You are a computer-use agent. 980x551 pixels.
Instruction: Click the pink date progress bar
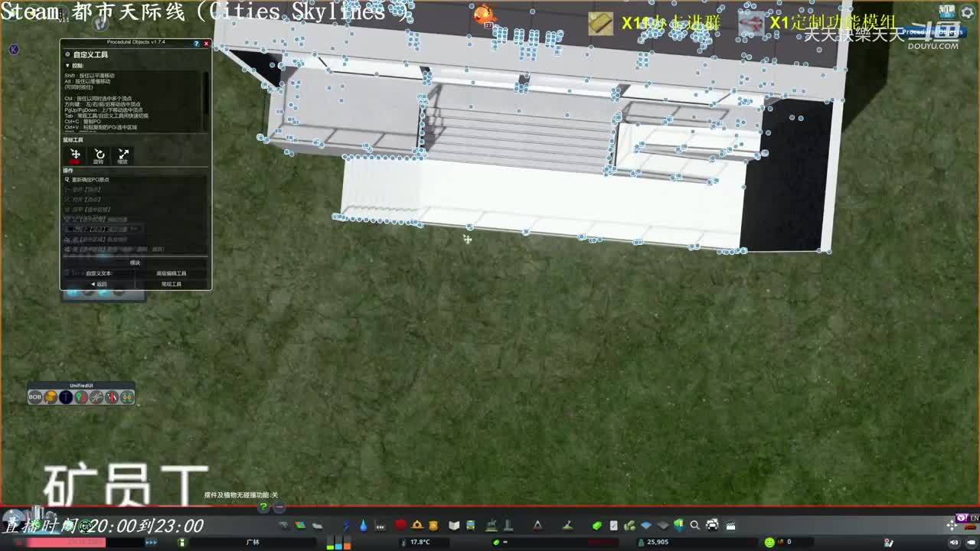(61, 542)
